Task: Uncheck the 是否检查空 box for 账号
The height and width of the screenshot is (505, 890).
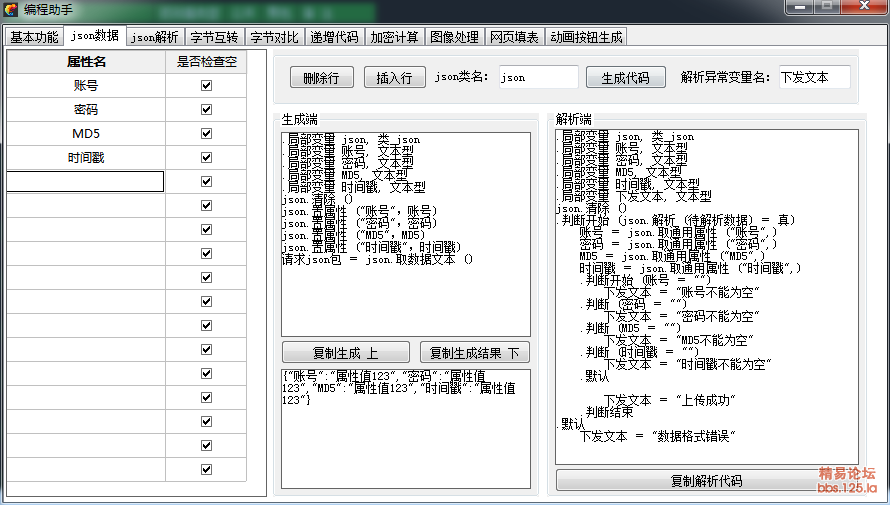Action: pos(206,86)
